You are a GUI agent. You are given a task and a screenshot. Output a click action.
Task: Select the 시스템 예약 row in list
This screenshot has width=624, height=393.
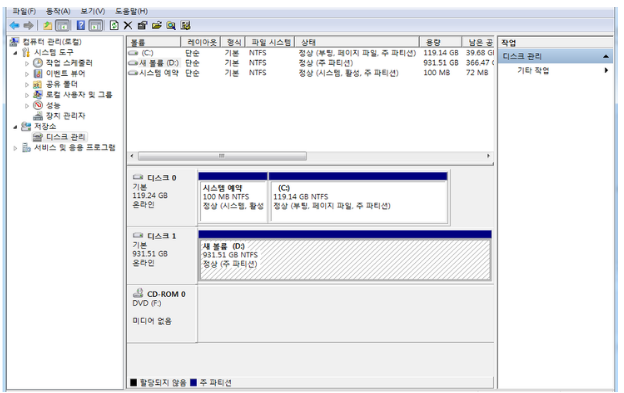click(310, 73)
